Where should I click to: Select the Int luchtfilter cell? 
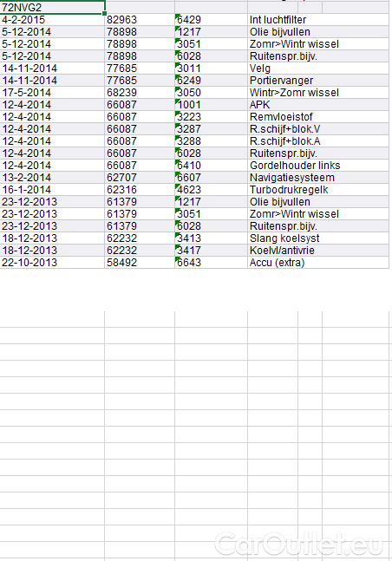(318, 20)
